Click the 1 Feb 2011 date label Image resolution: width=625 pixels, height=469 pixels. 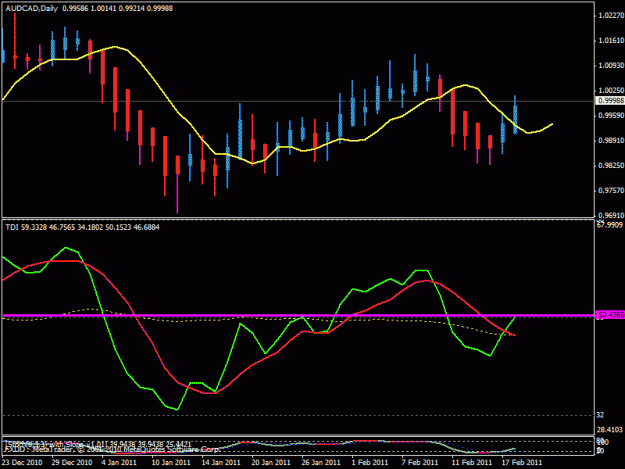[x=369, y=463]
